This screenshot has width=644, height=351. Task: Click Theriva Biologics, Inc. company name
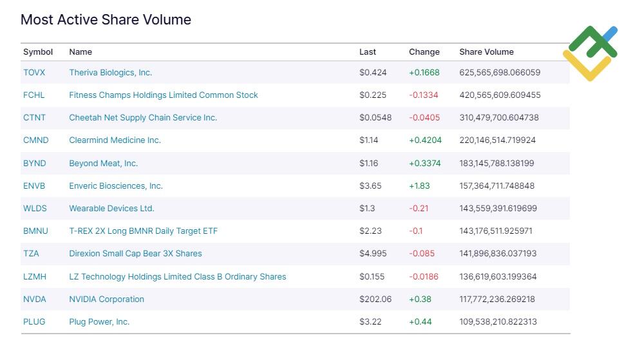(111, 73)
